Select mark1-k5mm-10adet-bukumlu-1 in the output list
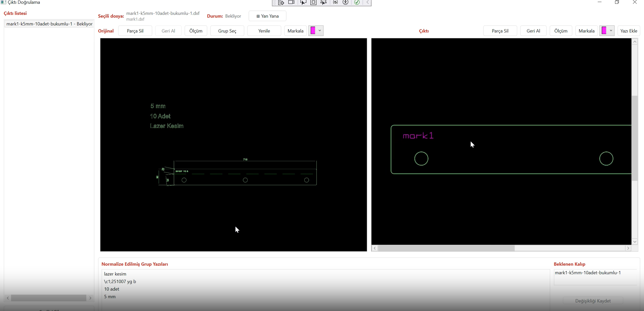Viewport: 644px width, 311px height. pos(49,24)
